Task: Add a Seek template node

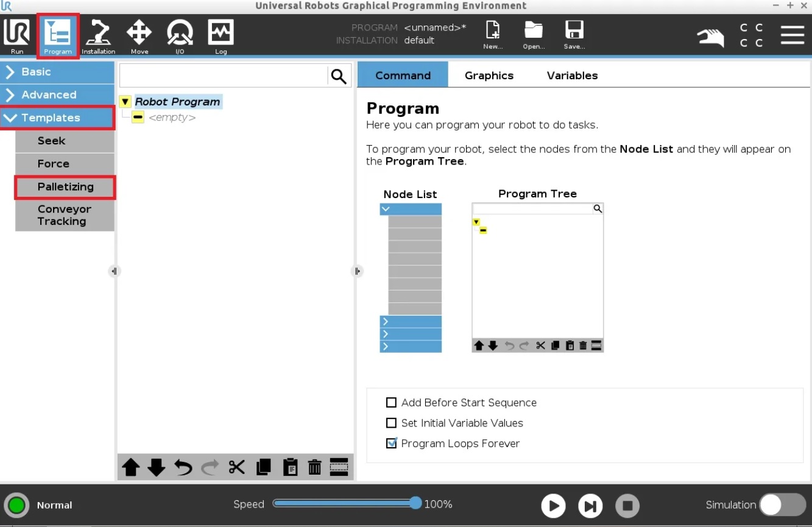Action: [65, 141]
